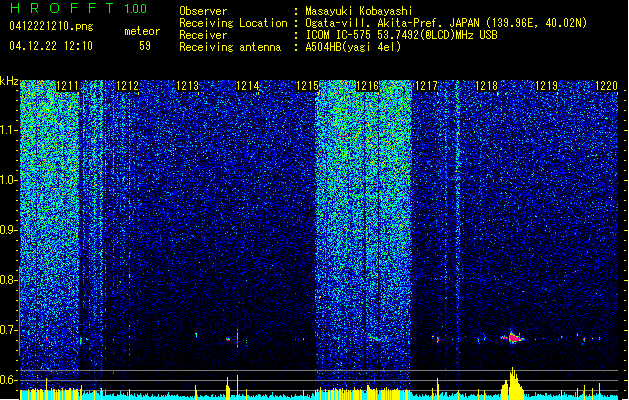This screenshot has height=400, width=629.
Task: Click the 1217 time marker
Action: 426,86
